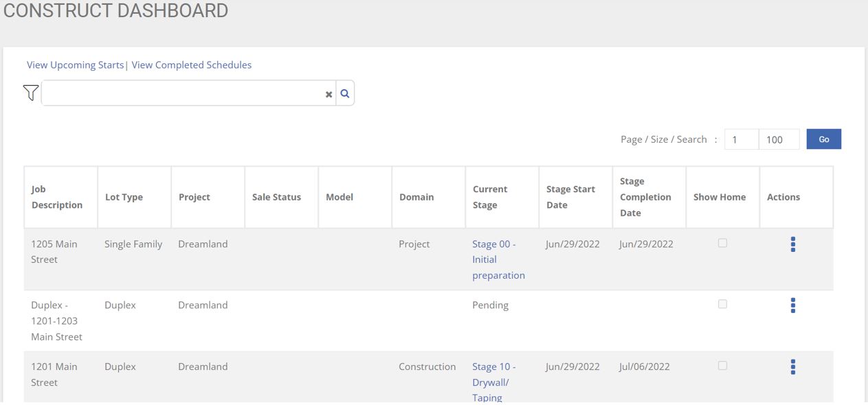Click the Stage Completion Date column header
The width and height of the screenshot is (868, 405).
point(645,197)
